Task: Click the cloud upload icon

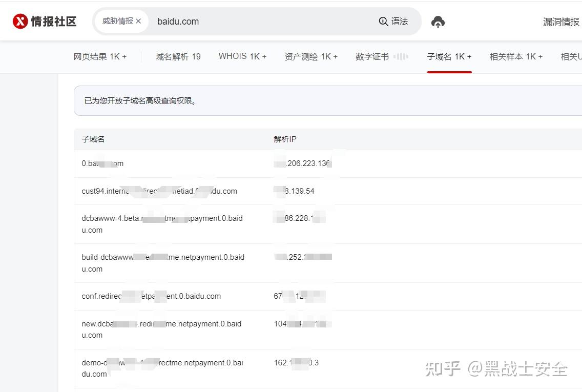Action: coord(438,22)
